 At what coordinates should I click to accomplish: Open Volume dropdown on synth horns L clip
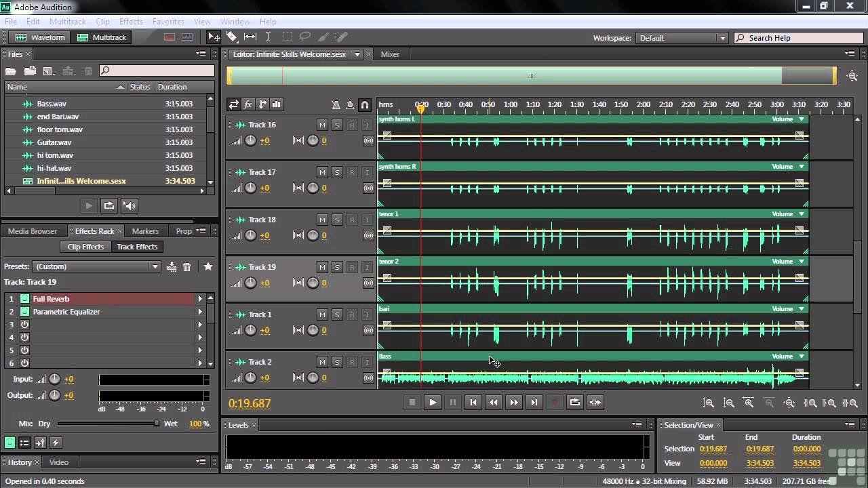pos(802,119)
